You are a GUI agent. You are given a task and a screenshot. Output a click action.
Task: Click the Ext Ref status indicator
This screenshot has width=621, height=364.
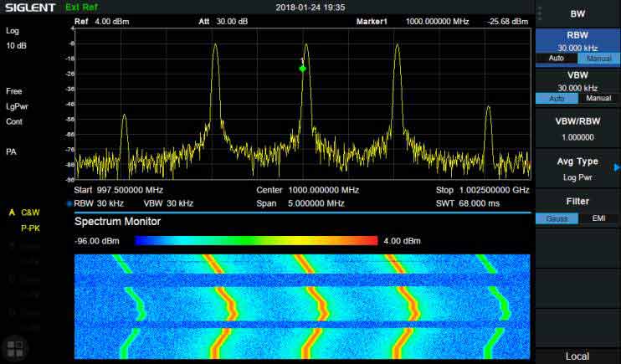(x=80, y=8)
